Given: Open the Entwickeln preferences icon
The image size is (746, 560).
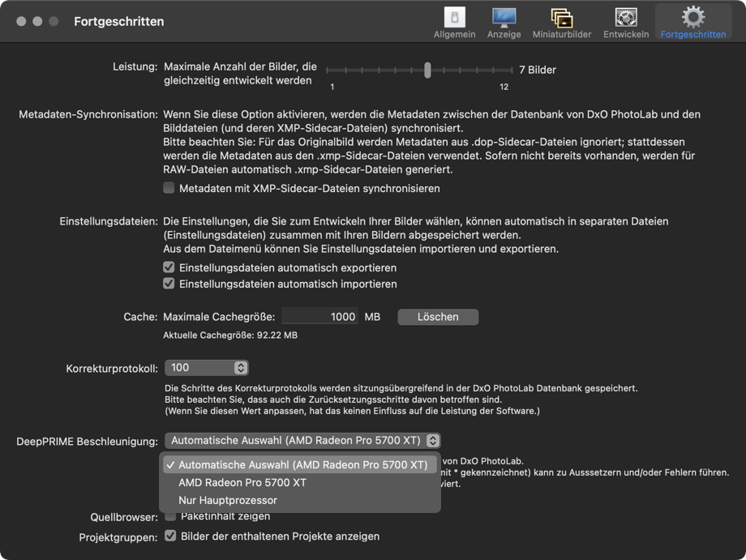Looking at the screenshot, I should point(626,18).
